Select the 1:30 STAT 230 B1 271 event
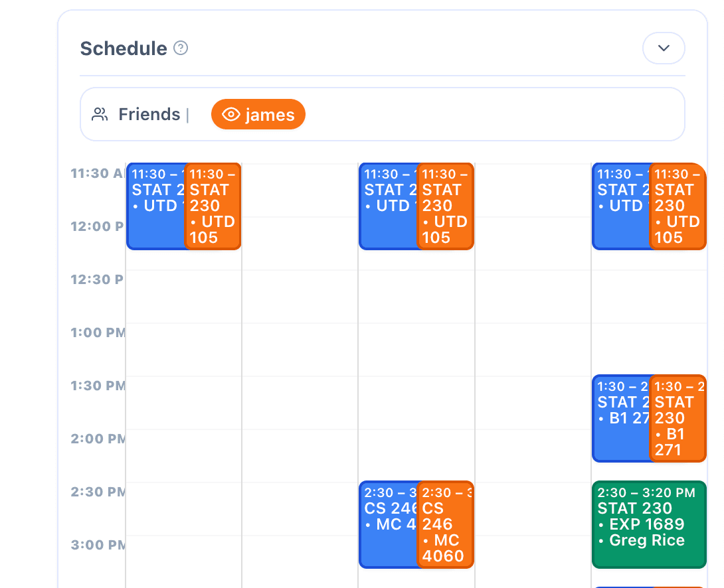This screenshot has width=724, height=588. pos(621,418)
